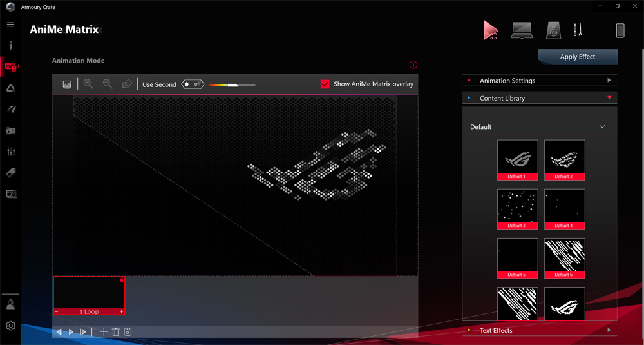Select the Default 5 animation thumbnail

pyautogui.click(x=517, y=258)
